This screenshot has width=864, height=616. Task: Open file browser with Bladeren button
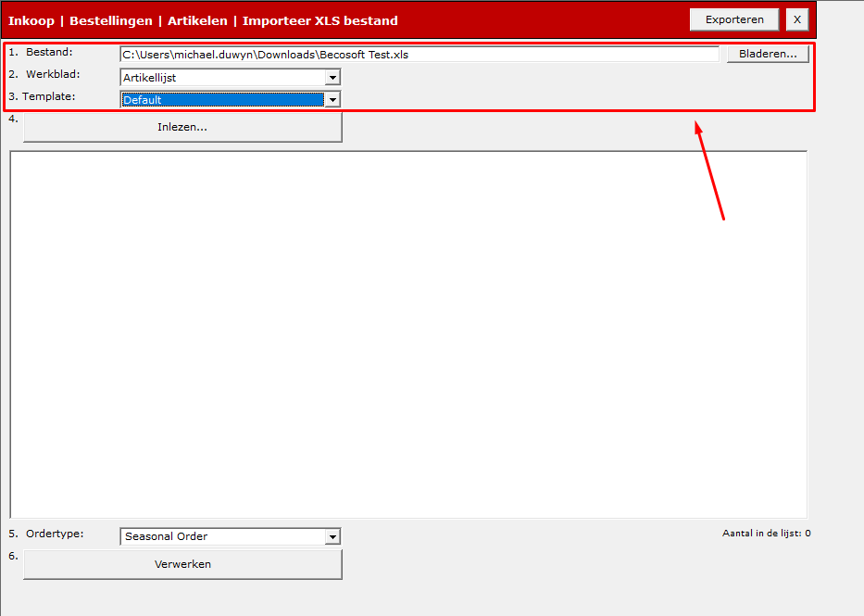(768, 54)
